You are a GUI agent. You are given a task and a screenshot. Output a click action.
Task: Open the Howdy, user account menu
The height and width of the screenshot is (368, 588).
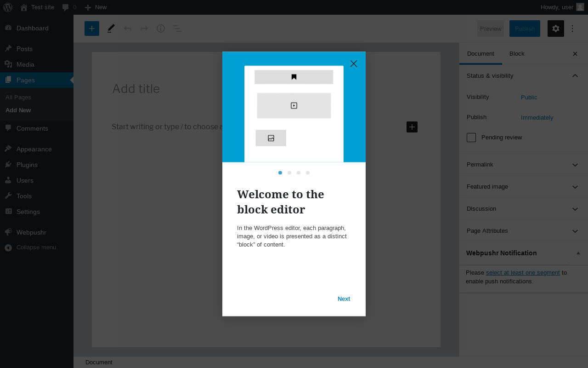[562, 7]
